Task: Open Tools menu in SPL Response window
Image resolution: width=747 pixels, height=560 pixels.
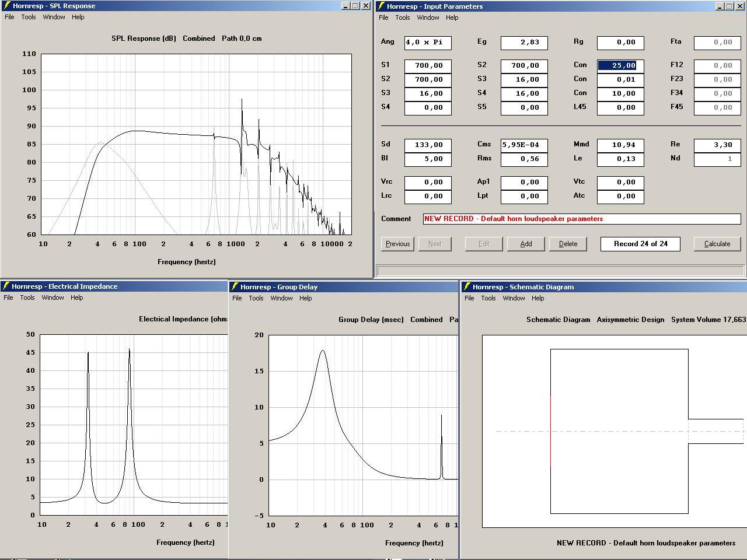Action: click(x=29, y=17)
